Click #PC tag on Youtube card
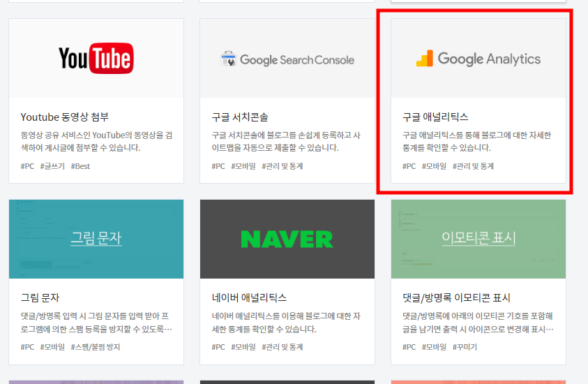Viewport: 588px width, 384px height. click(x=27, y=166)
